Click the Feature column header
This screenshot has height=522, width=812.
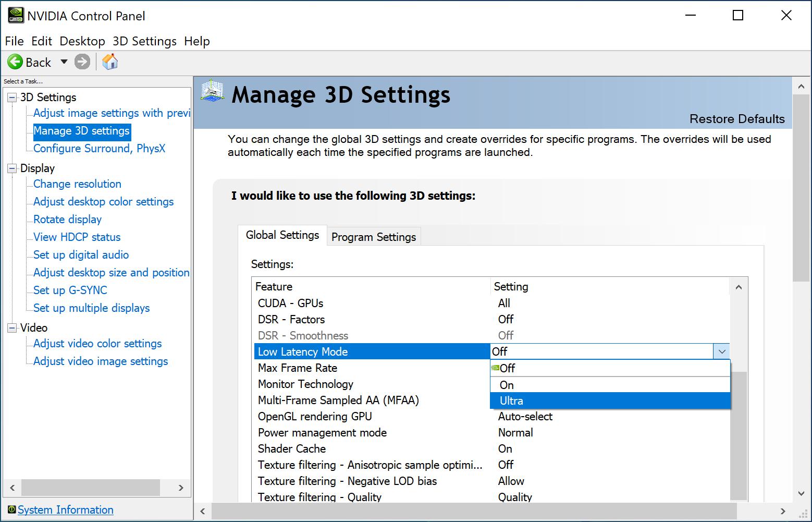pos(372,287)
